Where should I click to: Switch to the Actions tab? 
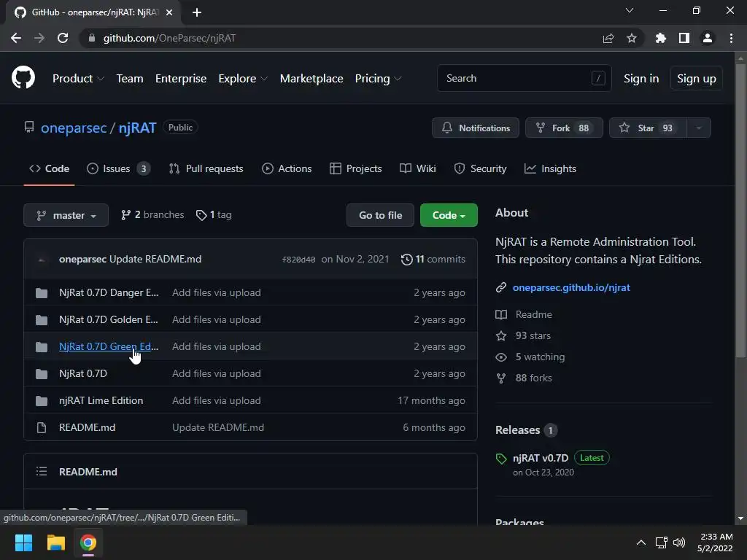(287, 168)
